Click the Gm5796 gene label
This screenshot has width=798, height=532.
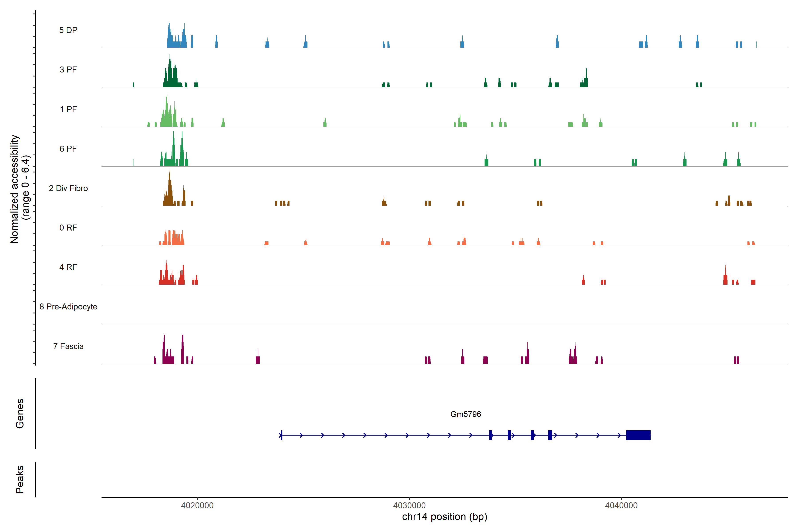(465, 414)
